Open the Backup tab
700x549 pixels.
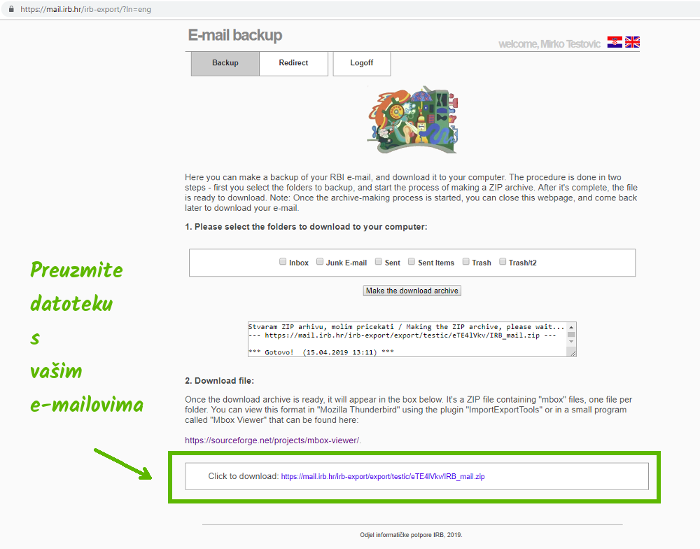225,63
